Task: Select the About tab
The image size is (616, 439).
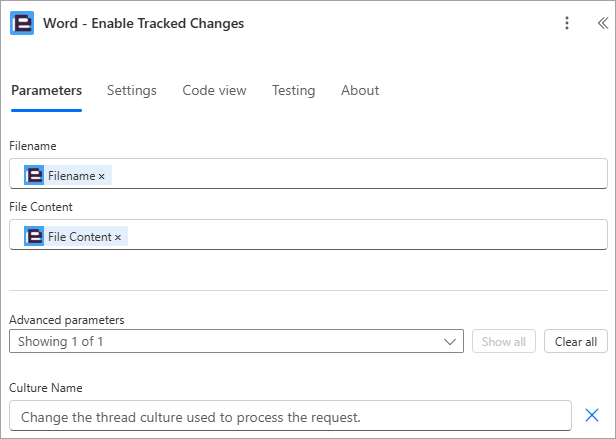Action: pos(360,90)
